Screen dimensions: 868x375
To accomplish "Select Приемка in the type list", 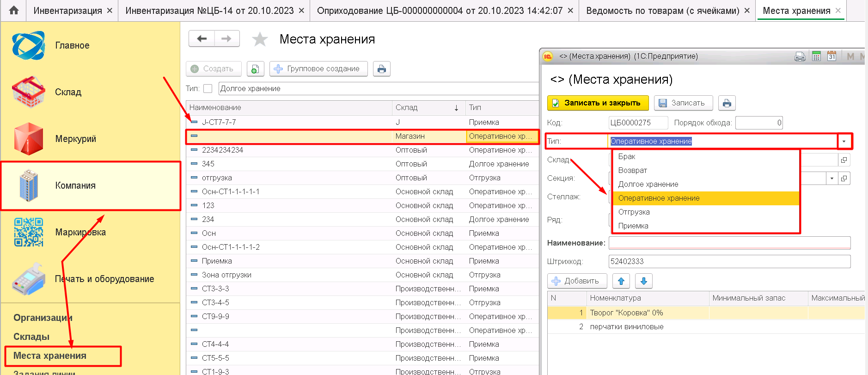I will pos(706,226).
